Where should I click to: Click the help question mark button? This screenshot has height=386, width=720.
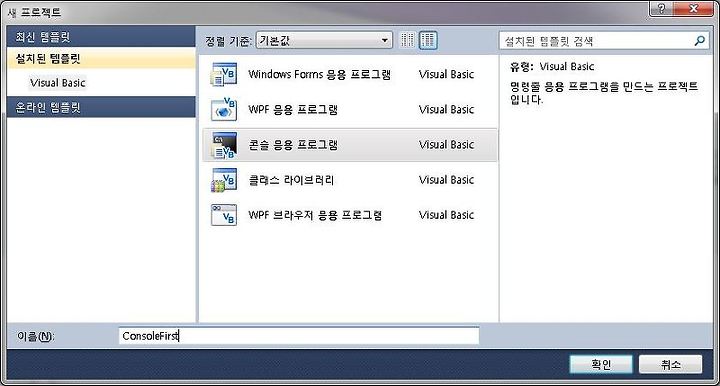point(662,8)
